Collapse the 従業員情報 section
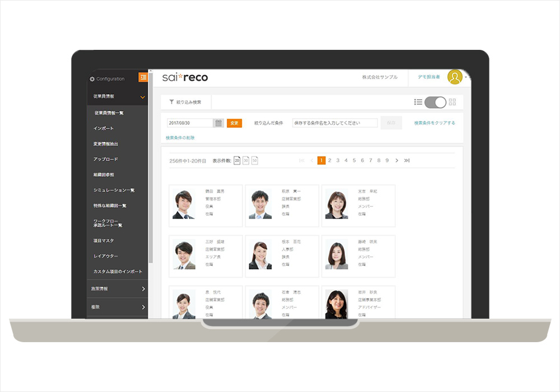The image size is (560, 392). pyautogui.click(x=142, y=97)
